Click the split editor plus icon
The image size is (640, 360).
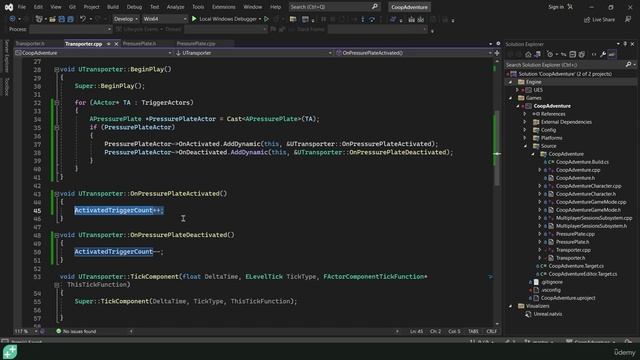pyautogui.click(x=497, y=53)
